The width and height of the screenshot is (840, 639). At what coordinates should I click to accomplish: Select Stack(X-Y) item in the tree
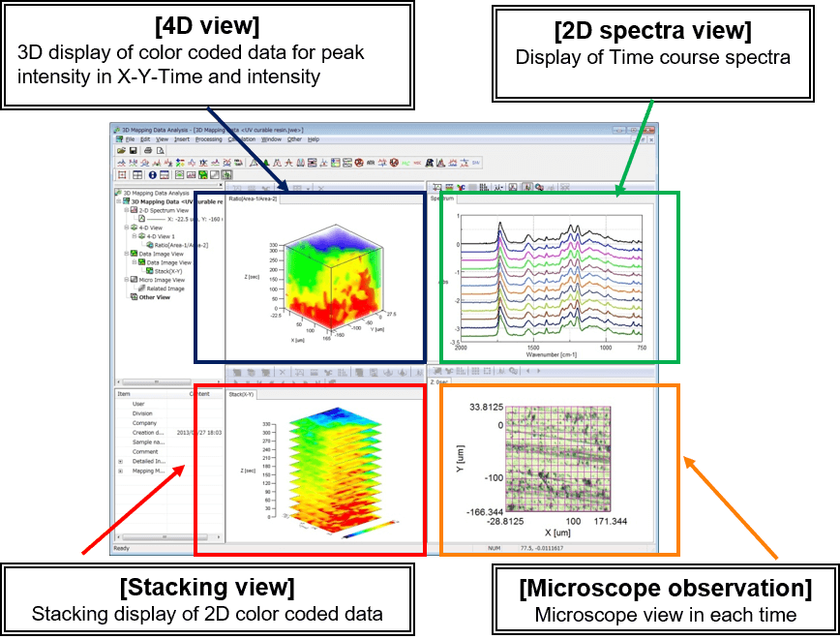point(168,271)
